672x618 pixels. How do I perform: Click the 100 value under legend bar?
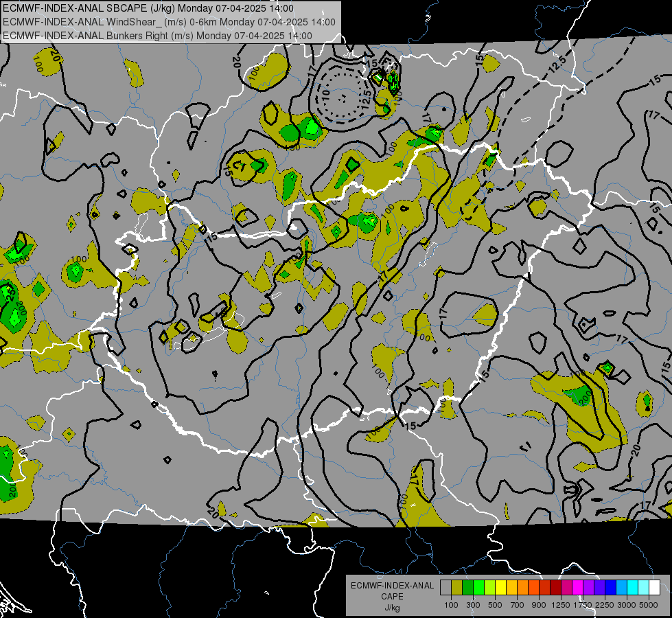[x=451, y=605]
